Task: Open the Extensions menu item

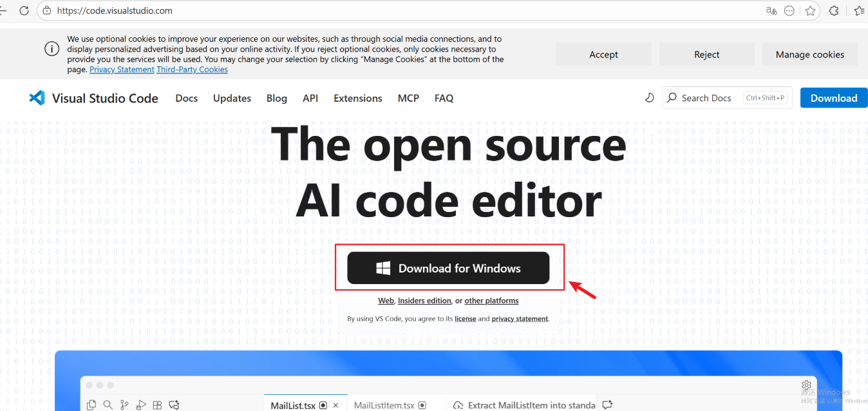Action: tap(358, 98)
